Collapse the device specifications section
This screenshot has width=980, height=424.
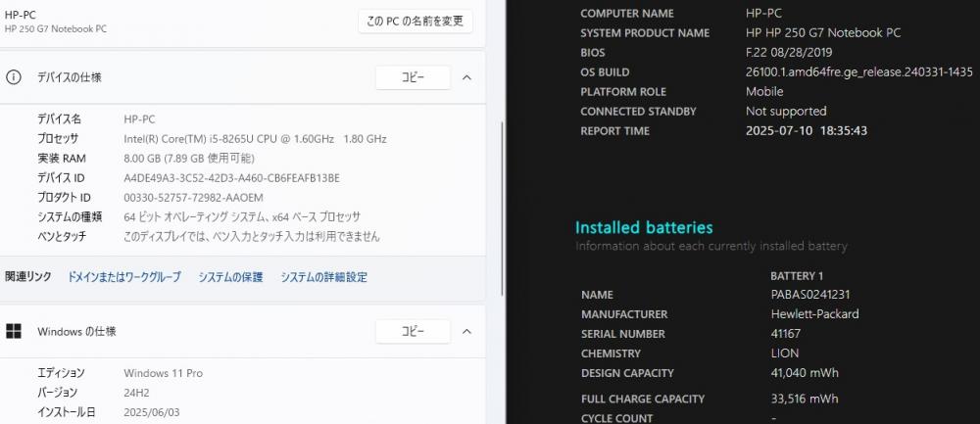pyautogui.click(x=466, y=77)
